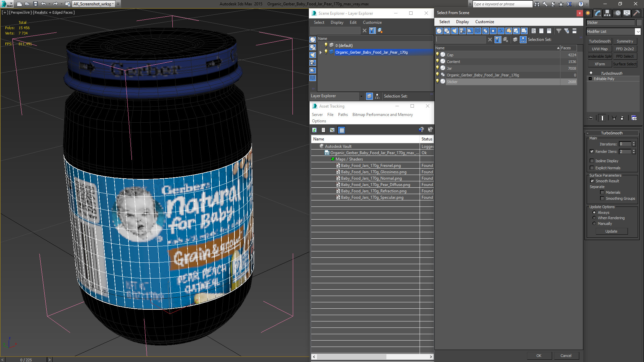
Task: Click Sort by Layer icon in Select From Scene
Action: (515, 40)
